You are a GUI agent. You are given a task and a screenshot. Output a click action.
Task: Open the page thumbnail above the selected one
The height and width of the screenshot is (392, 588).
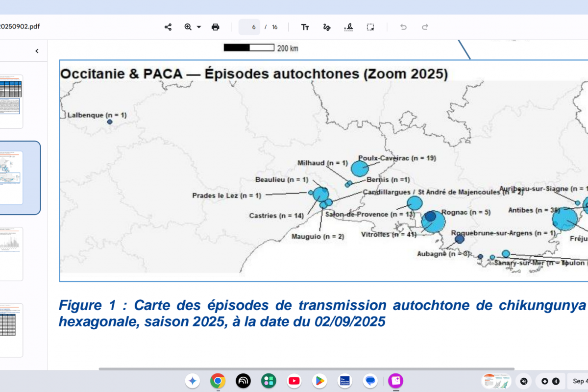point(11,101)
